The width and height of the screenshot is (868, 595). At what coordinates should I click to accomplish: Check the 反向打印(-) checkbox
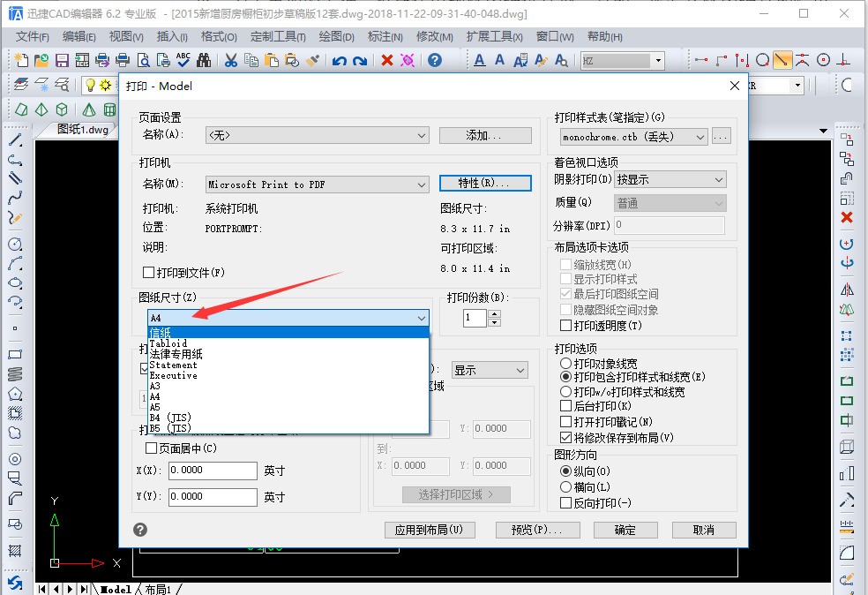tap(565, 502)
